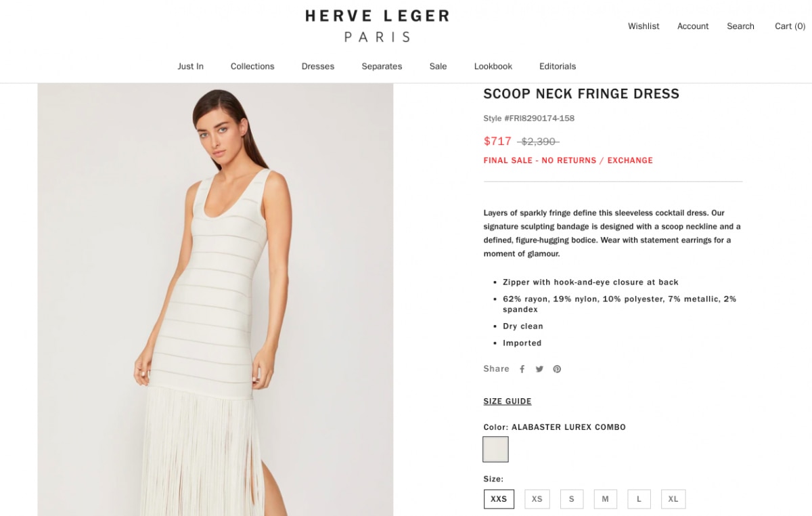Open the Size Guide link
The image size is (812, 516).
pos(507,402)
